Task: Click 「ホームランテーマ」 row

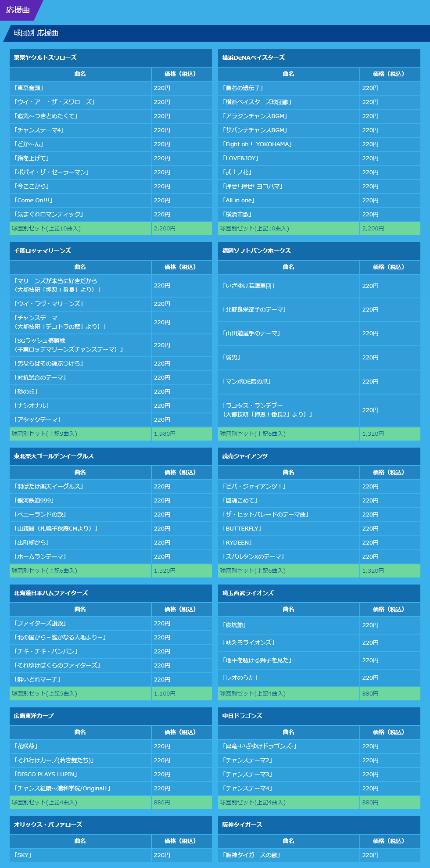Action: coord(111,557)
